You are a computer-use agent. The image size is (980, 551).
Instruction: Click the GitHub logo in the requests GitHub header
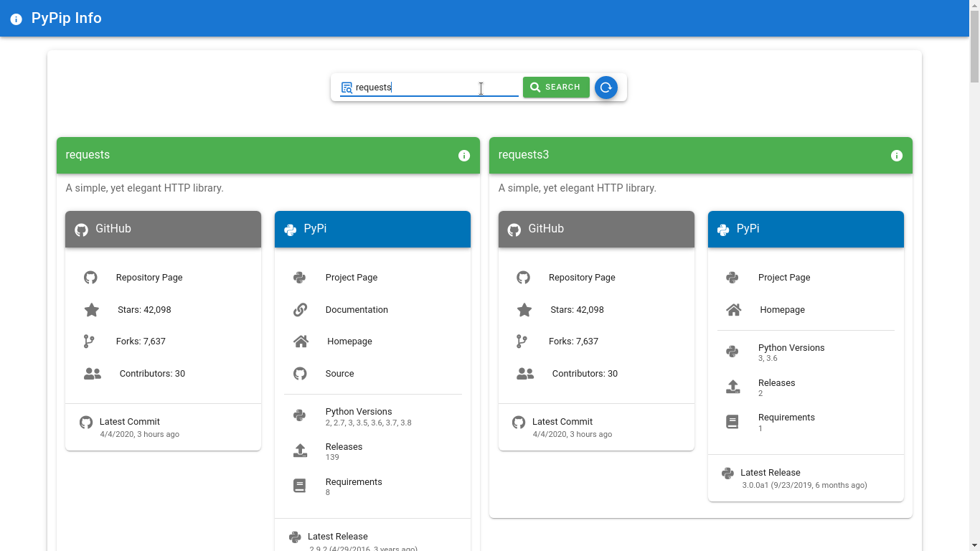pyautogui.click(x=82, y=230)
